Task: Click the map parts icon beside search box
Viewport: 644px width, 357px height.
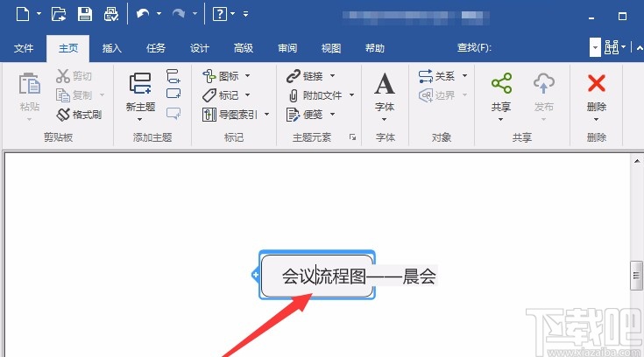Action: pos(612,47)
